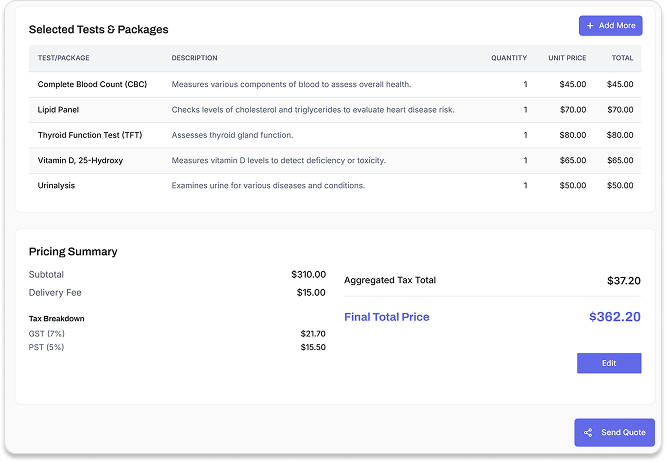
Task: Click the Final Total Price amount $362.20
Action: pos(615,317)
